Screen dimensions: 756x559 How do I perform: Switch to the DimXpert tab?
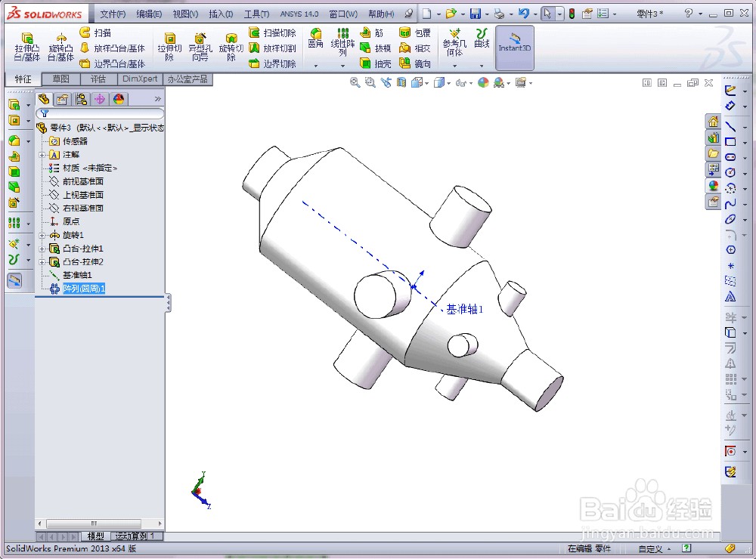tap(140, 79)
